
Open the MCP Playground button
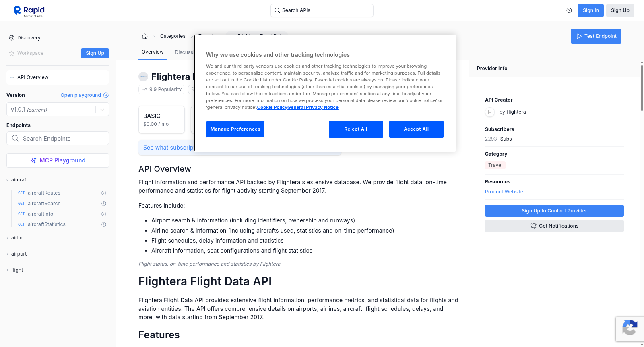coord(58,160)
